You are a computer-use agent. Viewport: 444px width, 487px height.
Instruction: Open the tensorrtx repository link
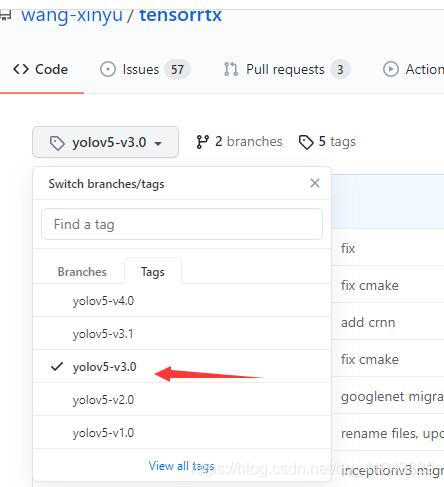click(180, 15)
